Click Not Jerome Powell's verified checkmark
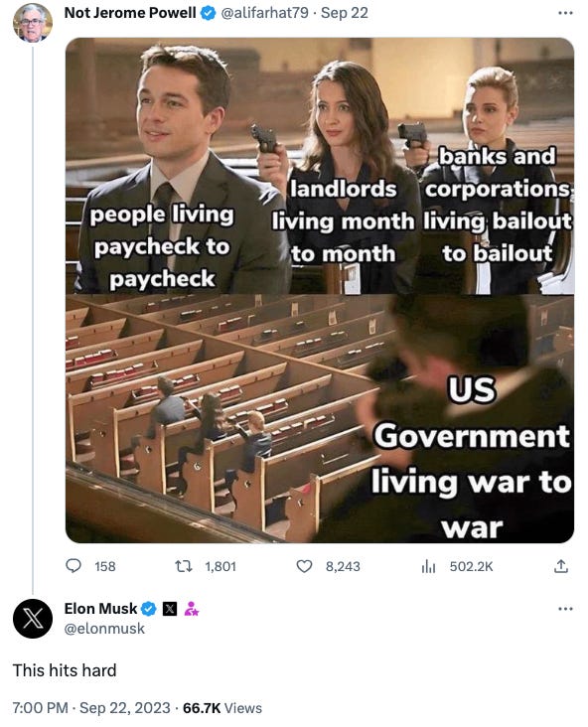 click(x=208, y=13)
